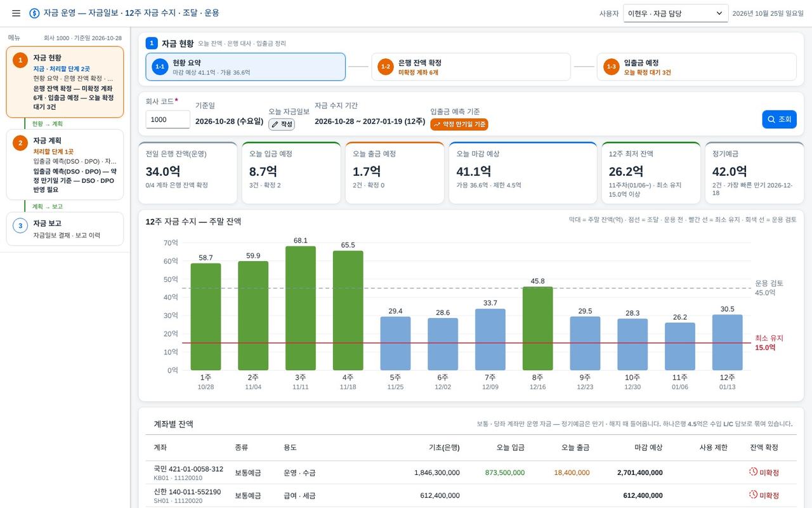
Task: Focus the 회사 코드 input field
Action: [167, 119]
